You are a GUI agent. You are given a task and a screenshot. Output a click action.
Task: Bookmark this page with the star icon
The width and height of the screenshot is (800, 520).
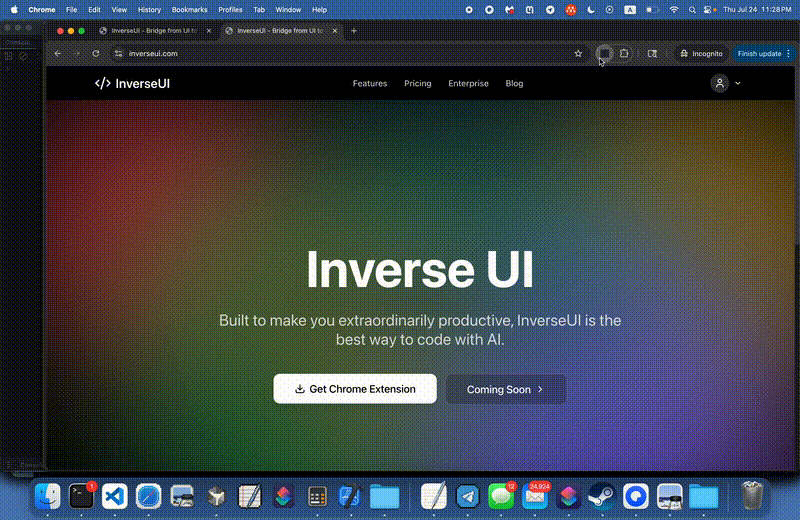(x=578, y=54)
